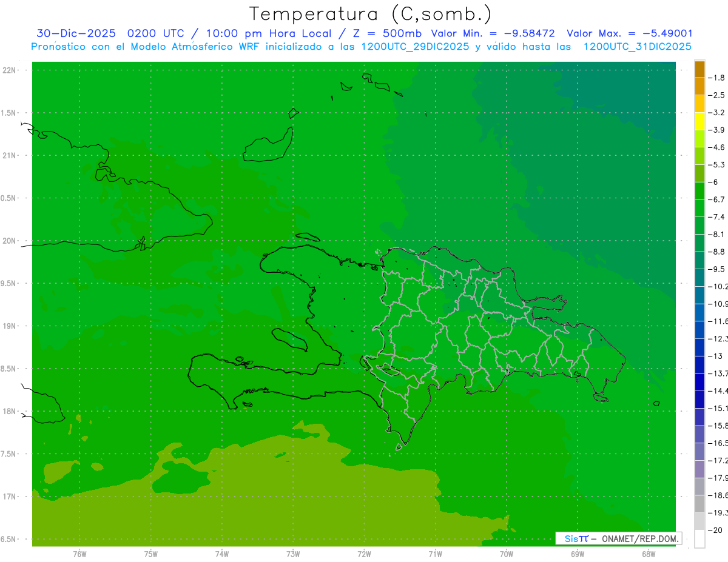Click the 'Valor Min. = -9.58472' readout
The height and width of the screenshot is (562, 728).
point(493,33)
